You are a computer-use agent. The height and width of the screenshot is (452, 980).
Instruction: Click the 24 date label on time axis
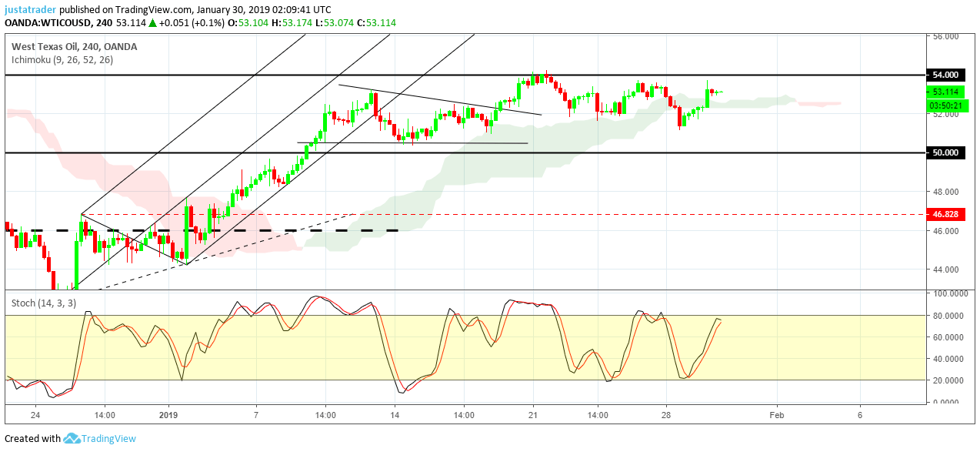[35, 415]
